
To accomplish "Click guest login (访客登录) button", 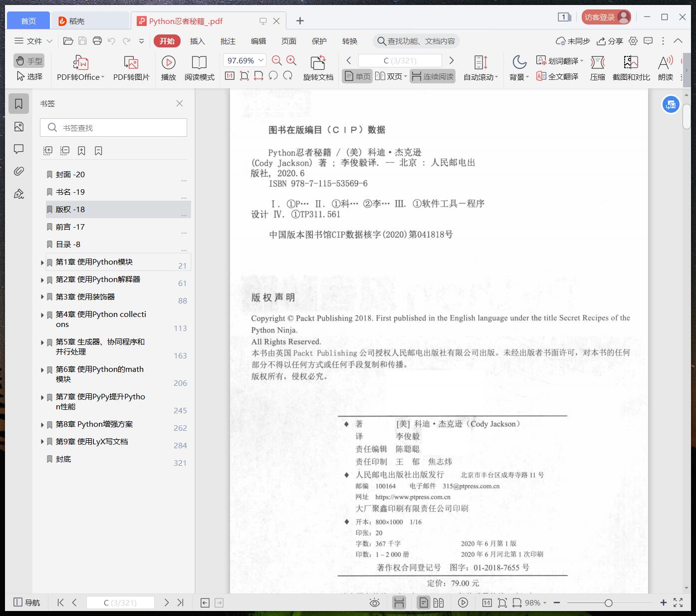I will pos(606,17).
